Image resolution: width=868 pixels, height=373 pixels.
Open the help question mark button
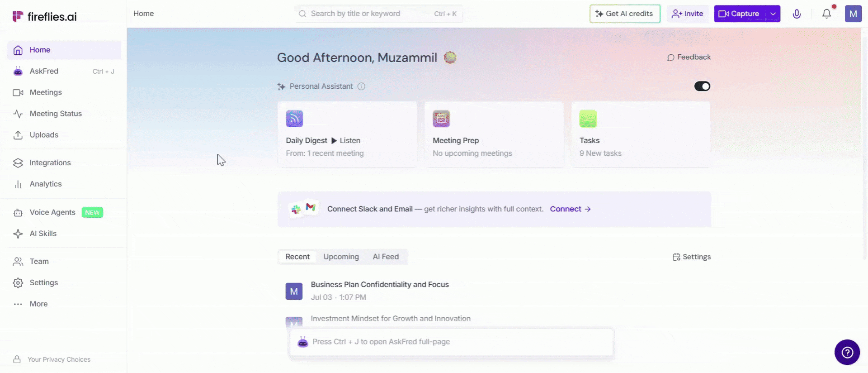(847, 352)
